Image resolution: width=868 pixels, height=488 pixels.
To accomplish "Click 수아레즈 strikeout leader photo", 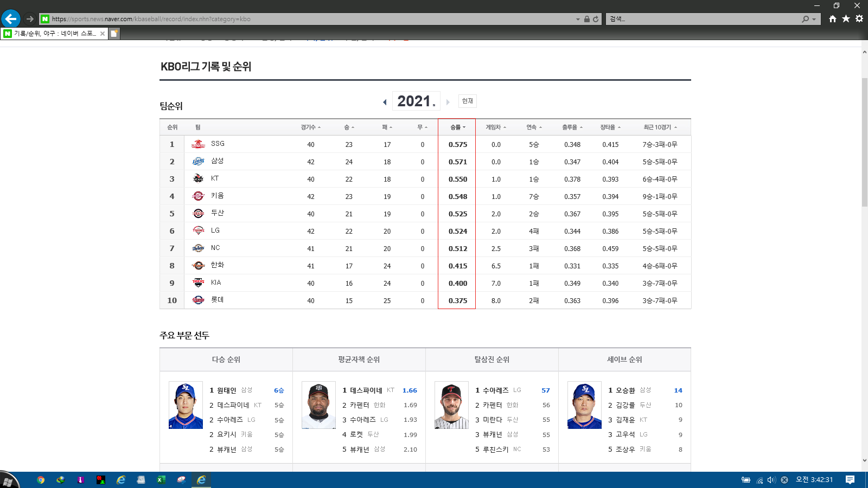I will tap(451, 405).
